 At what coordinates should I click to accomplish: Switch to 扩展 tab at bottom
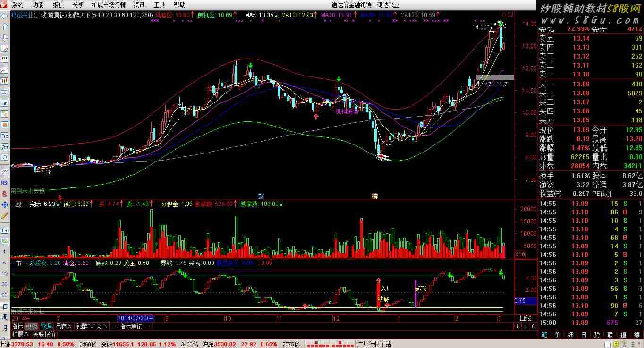click(x=20, y=334)
